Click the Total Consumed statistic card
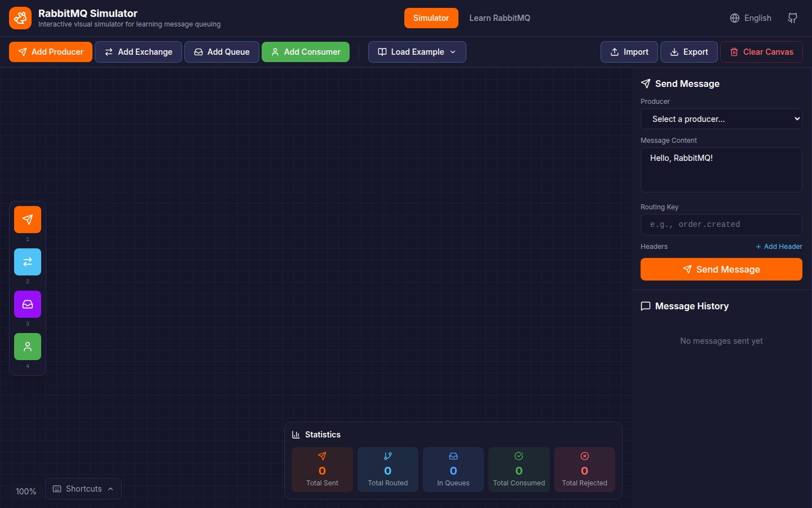The height and width of the screenshot is (508, 812). (519, 470)
